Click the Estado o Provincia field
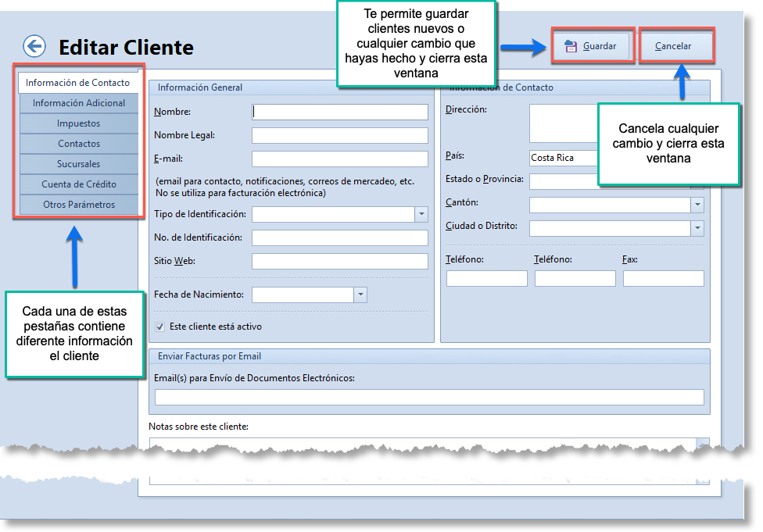Viewport: 763px width, 532px height. coord(564,181)
